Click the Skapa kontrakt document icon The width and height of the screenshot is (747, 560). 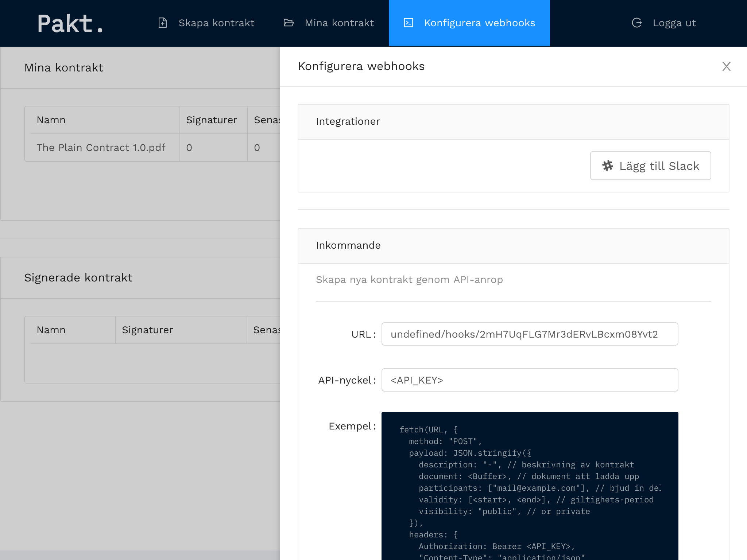[x=163, y=23]
